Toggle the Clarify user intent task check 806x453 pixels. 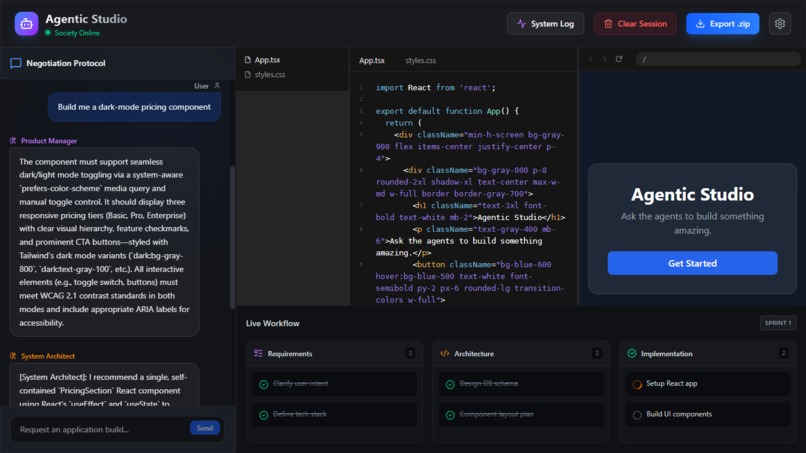pyautogui.click(x=264, y=384)
